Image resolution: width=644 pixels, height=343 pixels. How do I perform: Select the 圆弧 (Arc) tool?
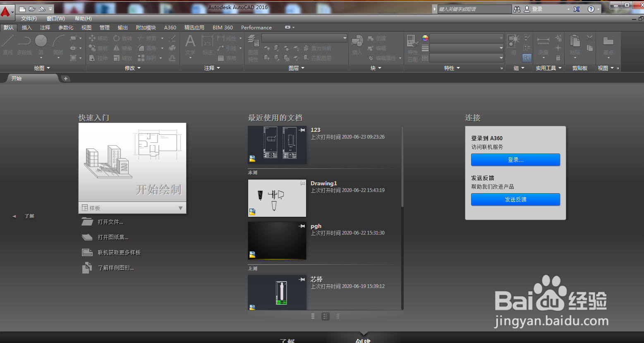coord(58,45)
